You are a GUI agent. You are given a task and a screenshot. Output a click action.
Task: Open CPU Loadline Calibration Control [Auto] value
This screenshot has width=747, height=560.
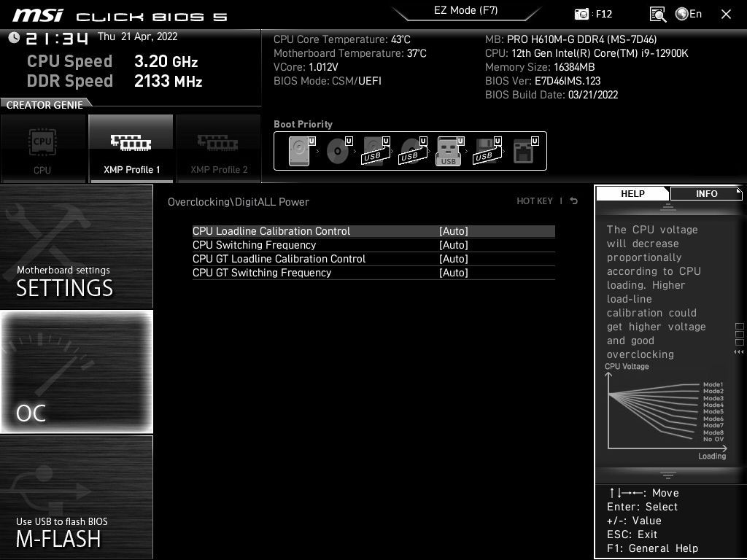click(454, 231)
